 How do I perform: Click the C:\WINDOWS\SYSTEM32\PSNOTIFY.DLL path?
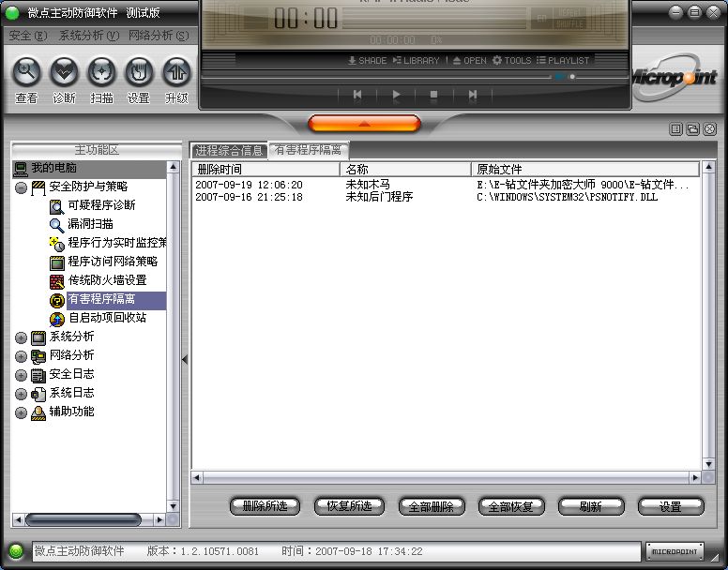coord(567,197)
